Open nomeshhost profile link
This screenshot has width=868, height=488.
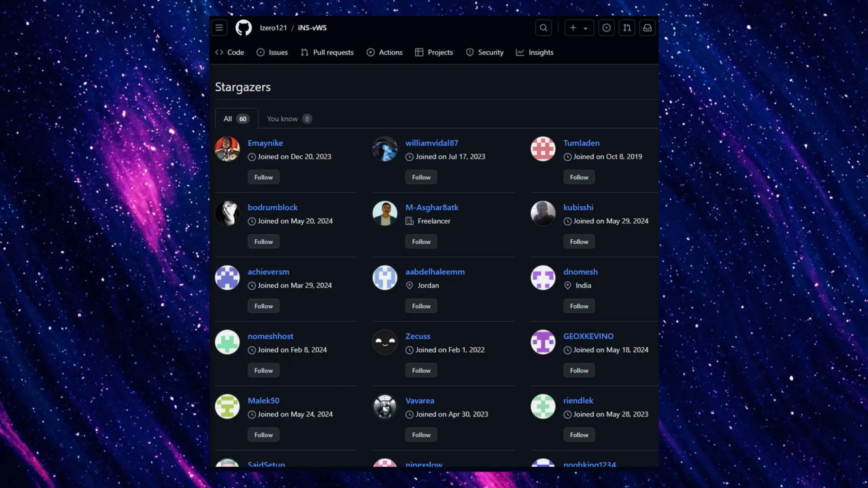pos(270,336)
